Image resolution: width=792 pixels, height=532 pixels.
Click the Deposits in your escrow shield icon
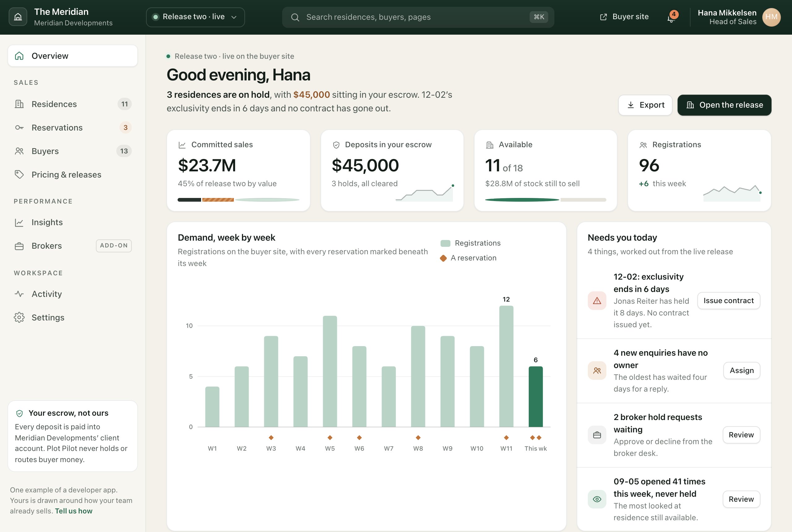336,145
